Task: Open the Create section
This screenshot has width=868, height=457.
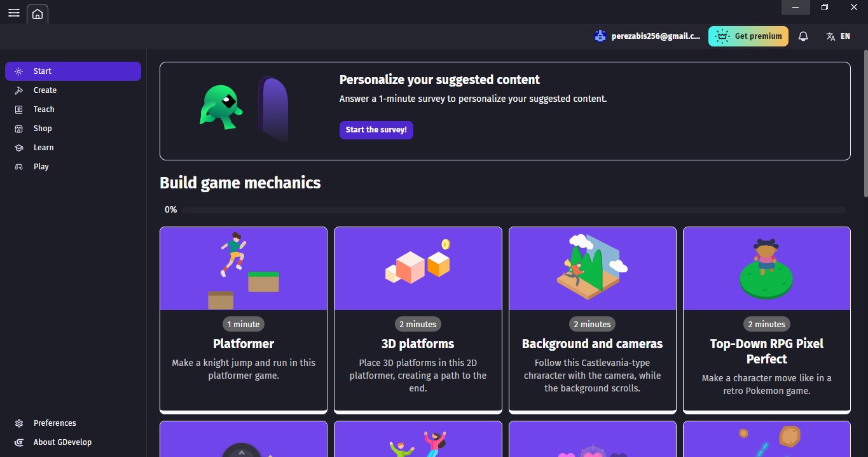Action: 73,90
